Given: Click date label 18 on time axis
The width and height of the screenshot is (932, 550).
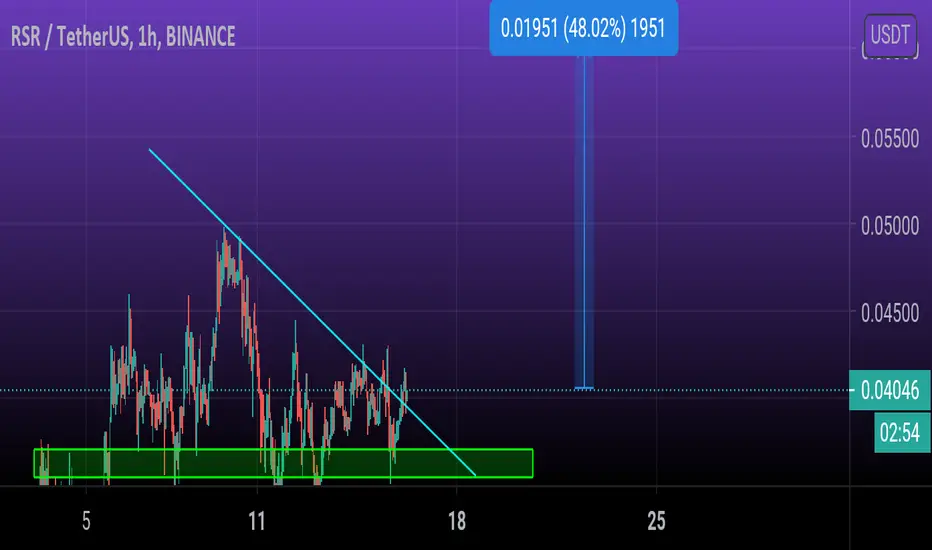Looking at the screenshot, I should coord(456,521).
